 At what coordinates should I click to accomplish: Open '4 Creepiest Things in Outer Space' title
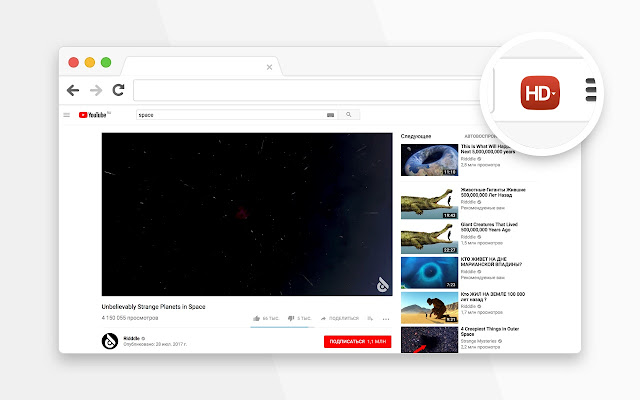click(x=490, y=331)
